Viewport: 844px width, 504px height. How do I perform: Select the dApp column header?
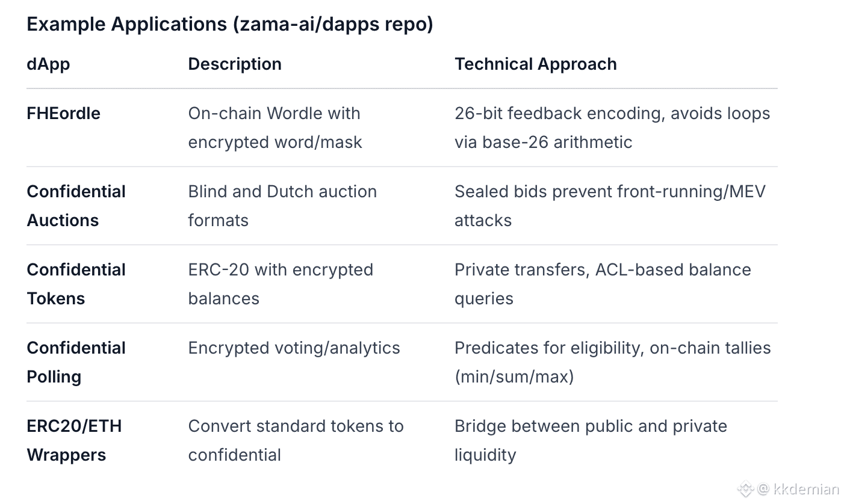(48, 64)
